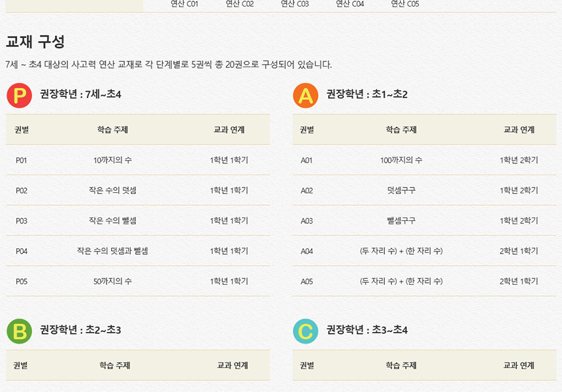Open the 연산 C03 item

coord(295,4)
